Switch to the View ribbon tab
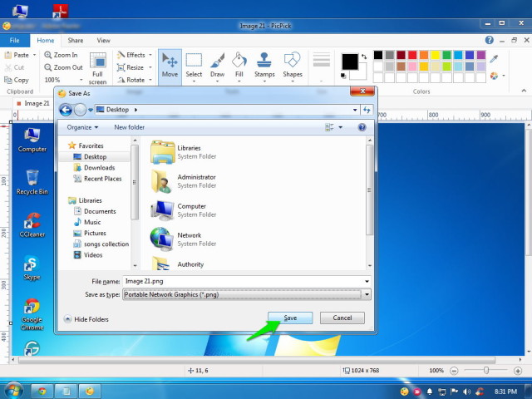 click(103, 41)
